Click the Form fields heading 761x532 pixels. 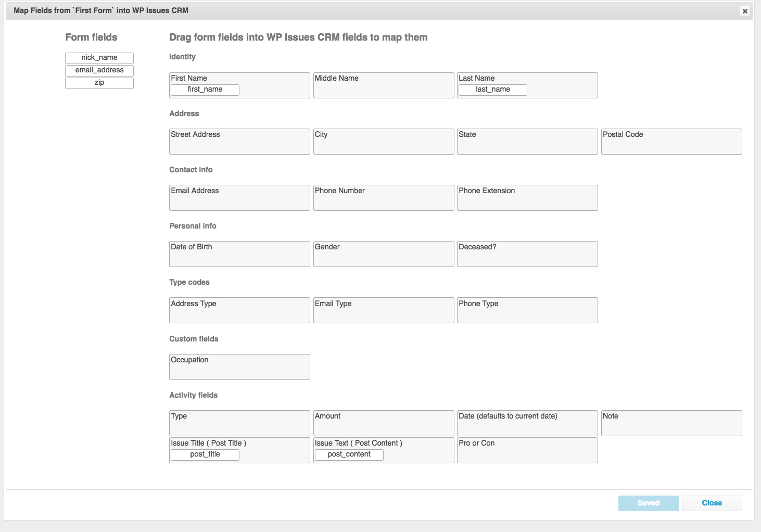pos(91,37)
